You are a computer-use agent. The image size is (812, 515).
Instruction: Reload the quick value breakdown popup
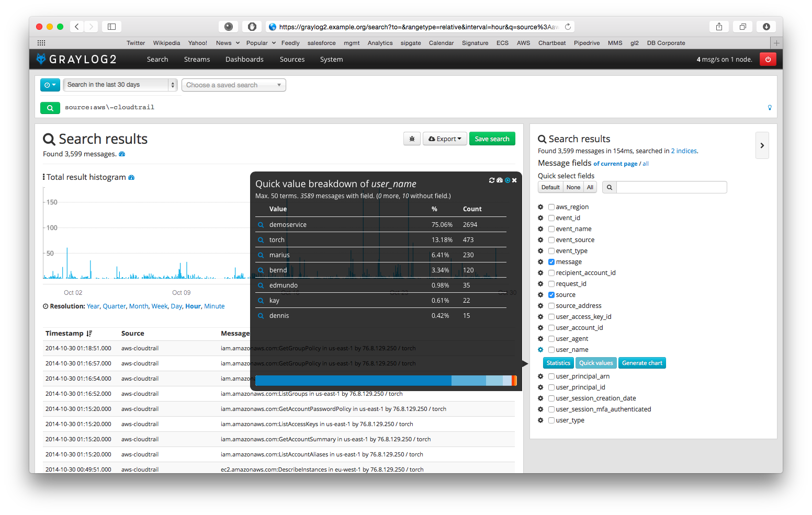(492, 180)
